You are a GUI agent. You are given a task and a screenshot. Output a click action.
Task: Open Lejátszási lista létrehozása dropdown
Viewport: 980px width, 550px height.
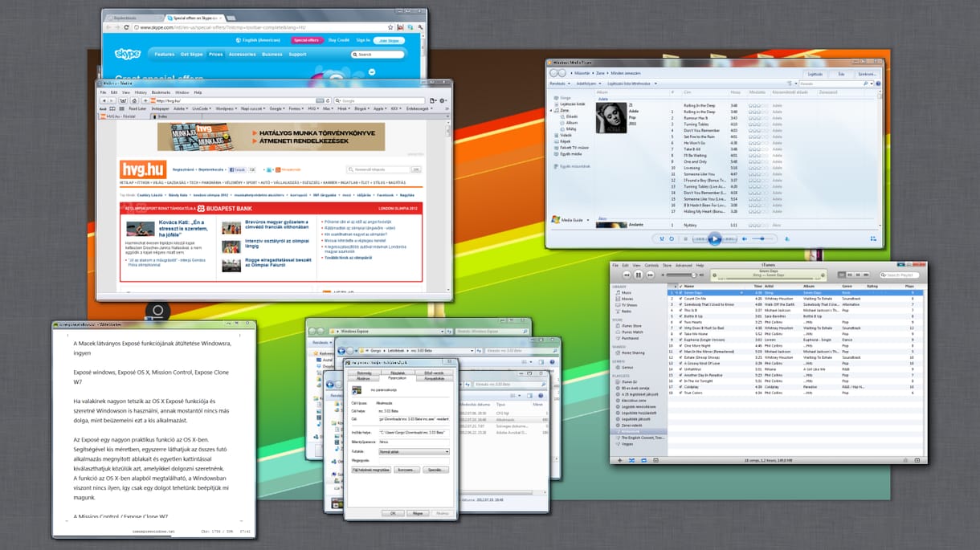pyautogui.click(x=632, y=84)
